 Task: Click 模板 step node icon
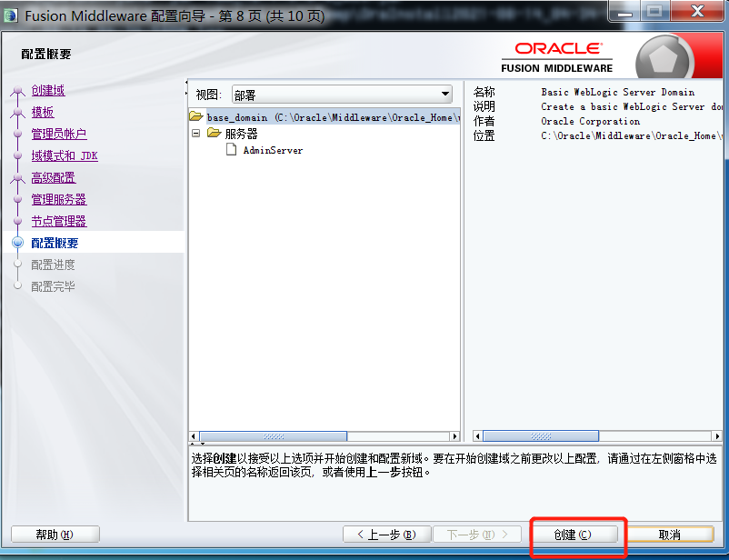click(x=17, y=112)
